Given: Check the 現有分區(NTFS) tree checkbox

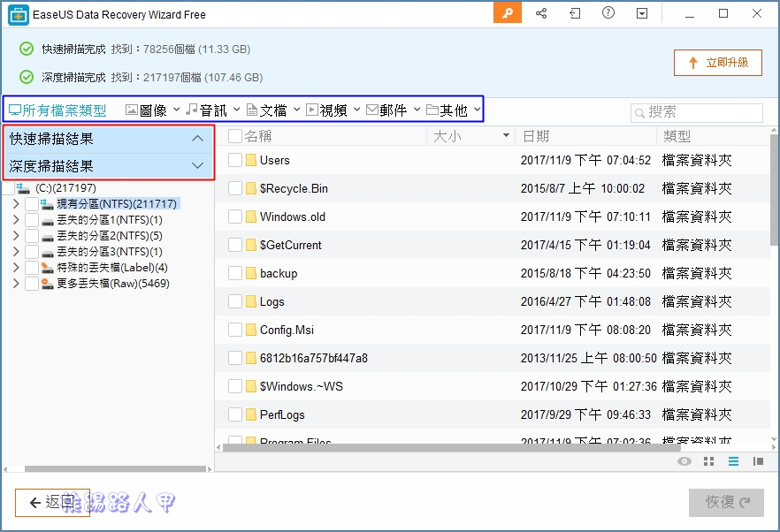Looking at the screenshot, I should (32, 204).
